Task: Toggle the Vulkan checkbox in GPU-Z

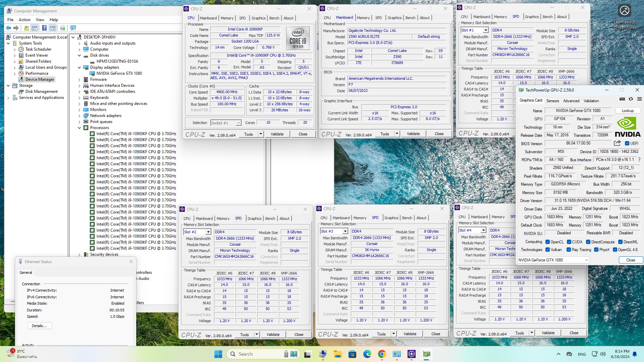Action: point(547,250)
